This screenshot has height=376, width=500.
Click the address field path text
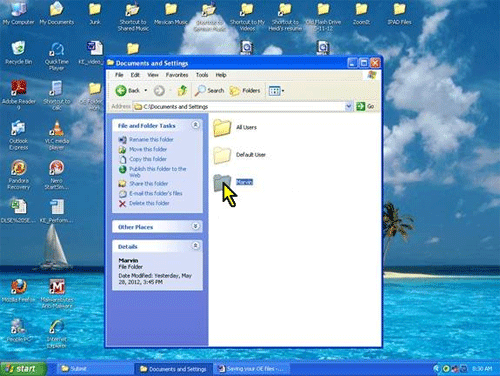pos(176,107)
